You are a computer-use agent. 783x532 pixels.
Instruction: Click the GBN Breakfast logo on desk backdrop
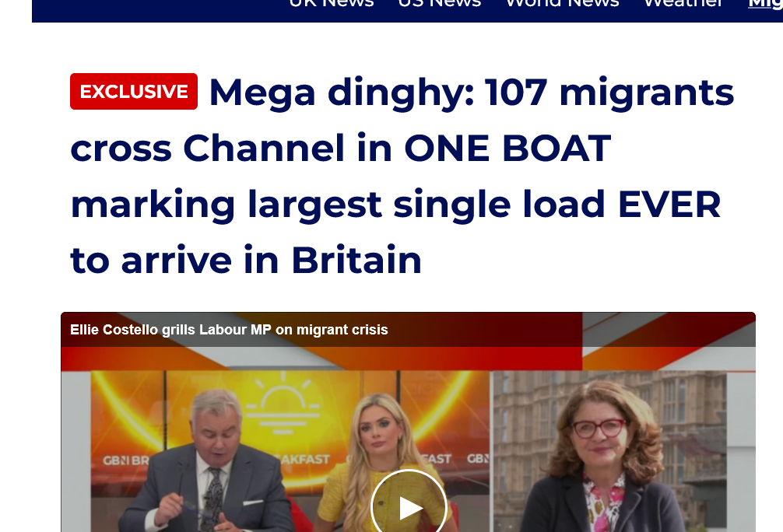click(126, 460)
